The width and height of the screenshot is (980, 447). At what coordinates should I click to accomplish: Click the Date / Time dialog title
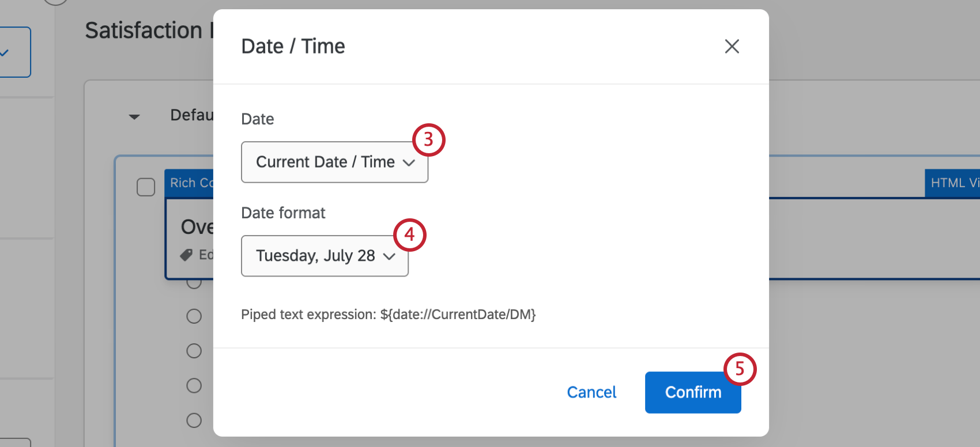point(293,46)
